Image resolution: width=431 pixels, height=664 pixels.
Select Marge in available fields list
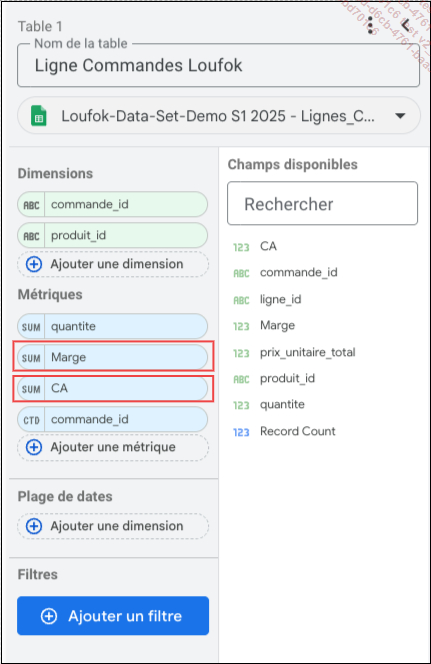278,326
